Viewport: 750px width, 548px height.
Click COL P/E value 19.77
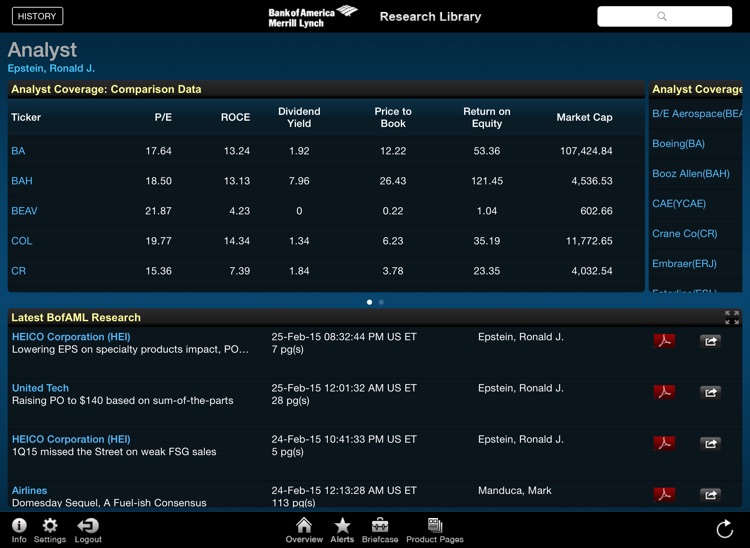click(158, 241)
